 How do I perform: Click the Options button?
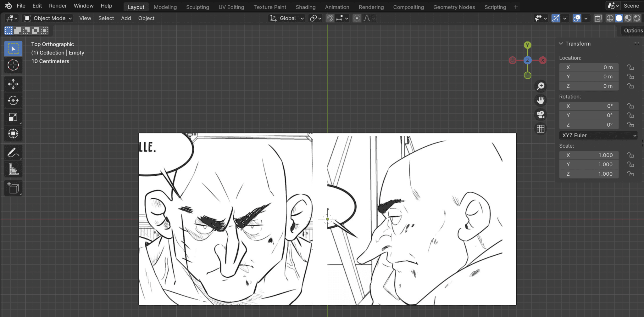click(633, 31)
